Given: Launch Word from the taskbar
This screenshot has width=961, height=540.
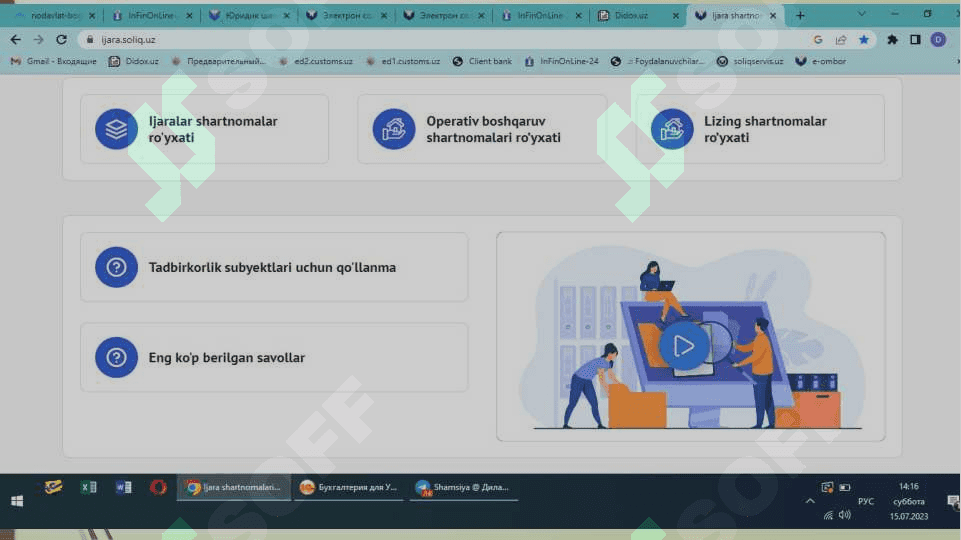Looking at the screenshot, I should point(123,487).
